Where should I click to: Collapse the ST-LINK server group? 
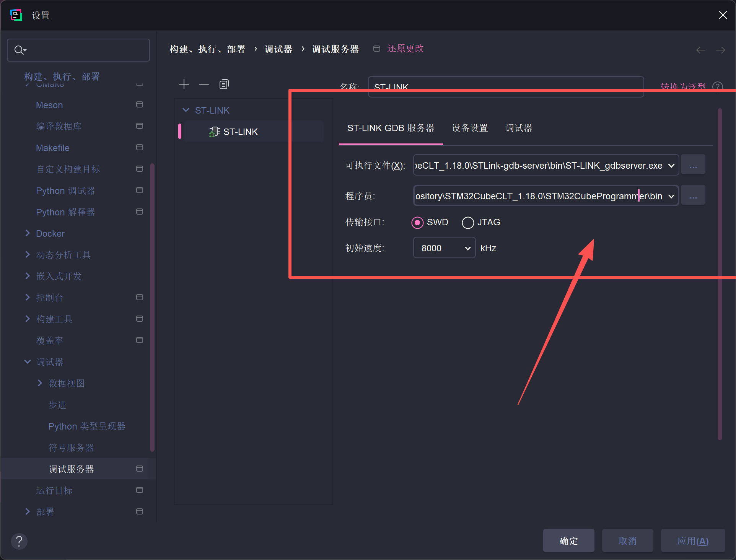tap(186, 111)
